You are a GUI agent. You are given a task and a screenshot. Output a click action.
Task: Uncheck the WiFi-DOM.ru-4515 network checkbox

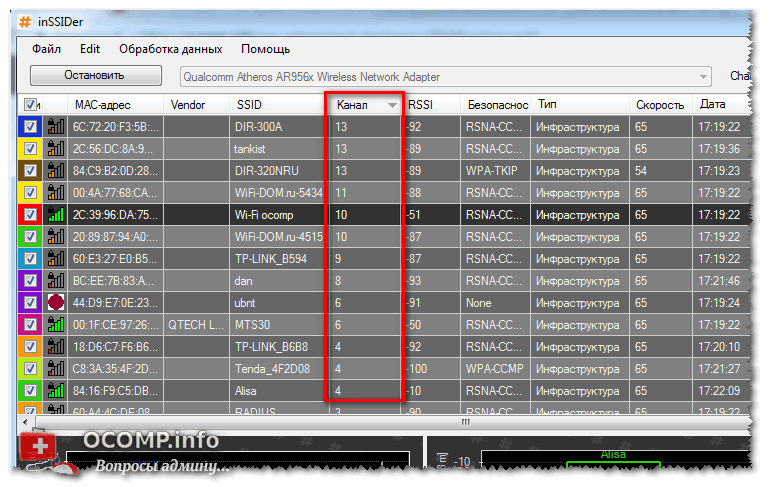(x=30, y=237)
